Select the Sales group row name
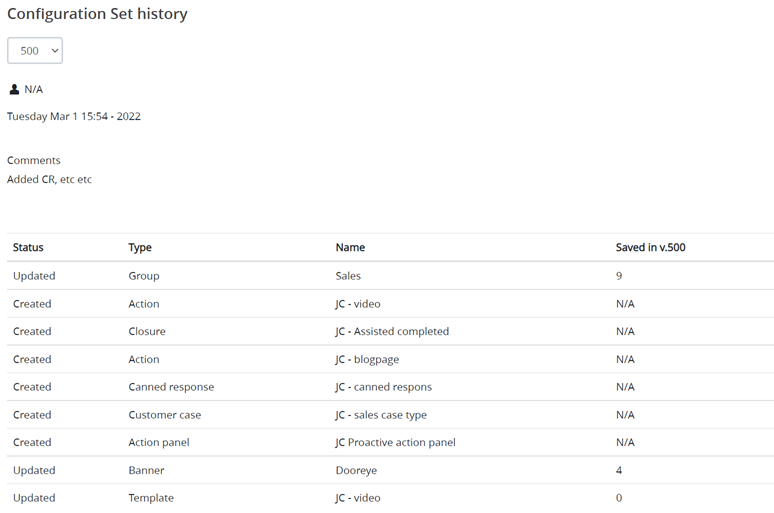 coord(348,276)
